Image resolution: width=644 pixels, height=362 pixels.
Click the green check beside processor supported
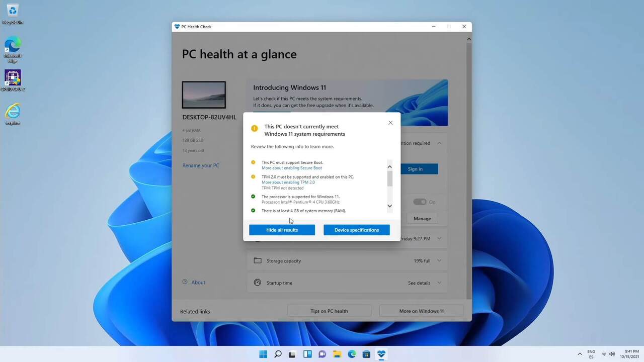(253, 197)
